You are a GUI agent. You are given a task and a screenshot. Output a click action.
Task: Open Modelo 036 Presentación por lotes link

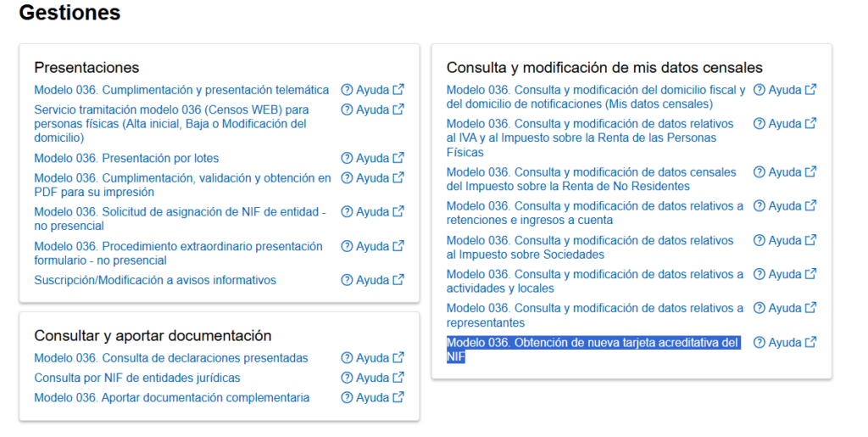(x=126, y=159)
